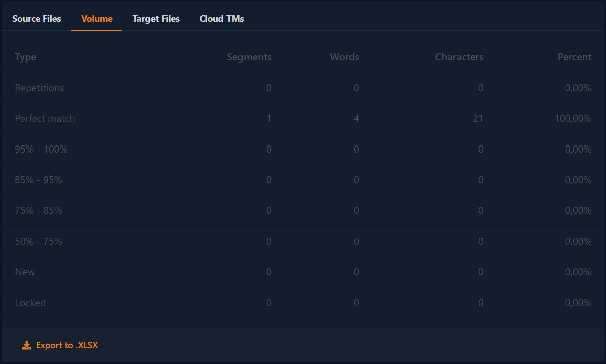
Task: Click the 75% - 85% row label
Action: pyautogui.click(x=39, y=210)
